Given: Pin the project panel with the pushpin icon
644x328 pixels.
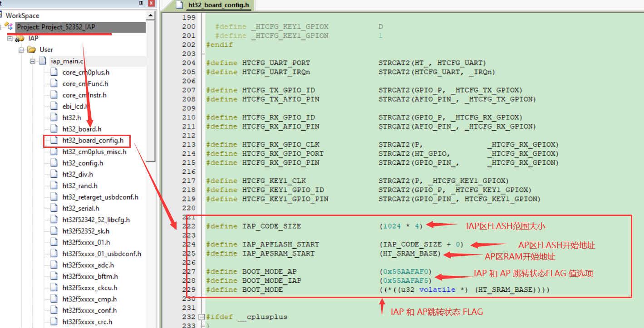Looking at the screenshot, I should [141, 3].
